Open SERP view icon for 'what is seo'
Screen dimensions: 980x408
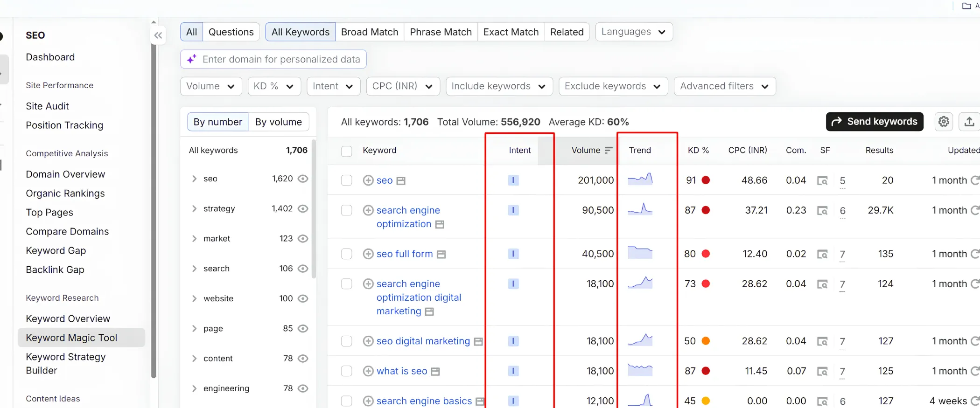click(x=822, y=371)
